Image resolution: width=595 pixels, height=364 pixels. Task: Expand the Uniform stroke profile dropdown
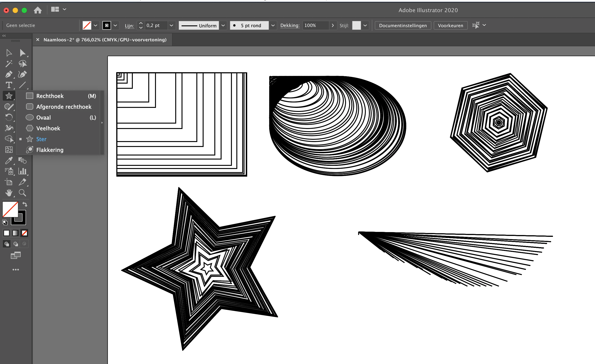223,25
